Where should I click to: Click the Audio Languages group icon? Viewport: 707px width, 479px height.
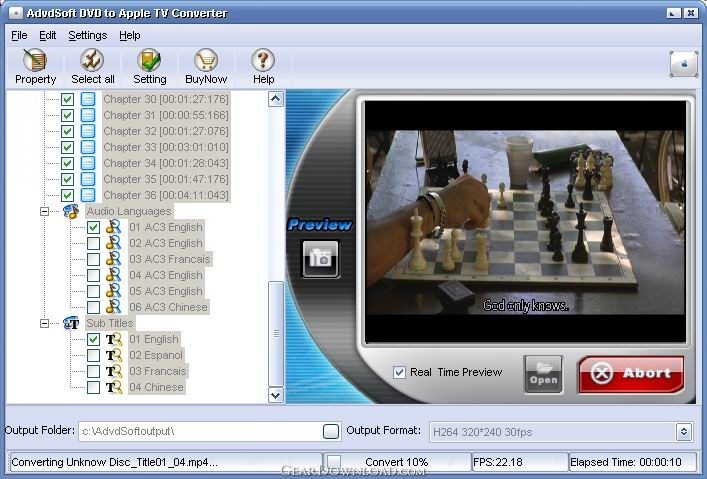pyautogui.click(x=71, y=211)
